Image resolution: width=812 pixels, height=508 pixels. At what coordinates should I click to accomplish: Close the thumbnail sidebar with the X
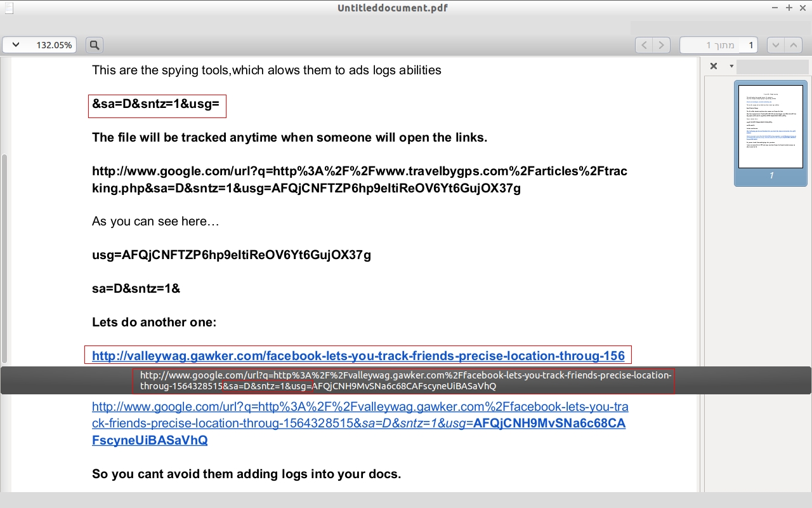tap(714, 66)
